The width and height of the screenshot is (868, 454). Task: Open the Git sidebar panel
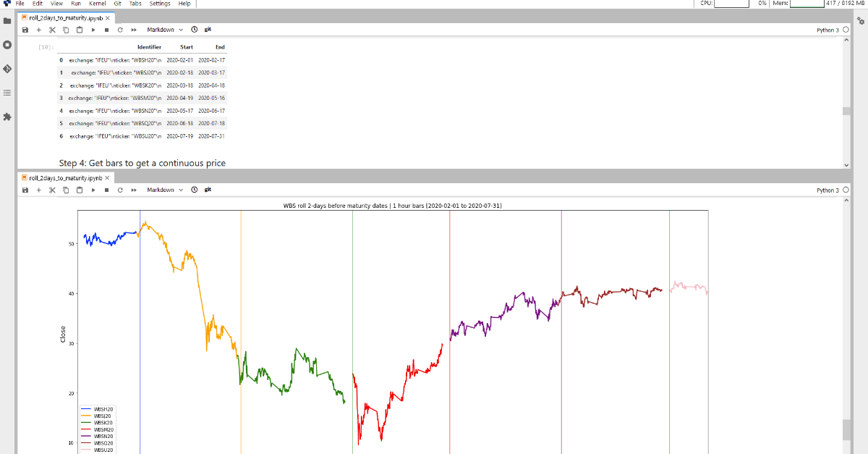[x=7, y=69]
